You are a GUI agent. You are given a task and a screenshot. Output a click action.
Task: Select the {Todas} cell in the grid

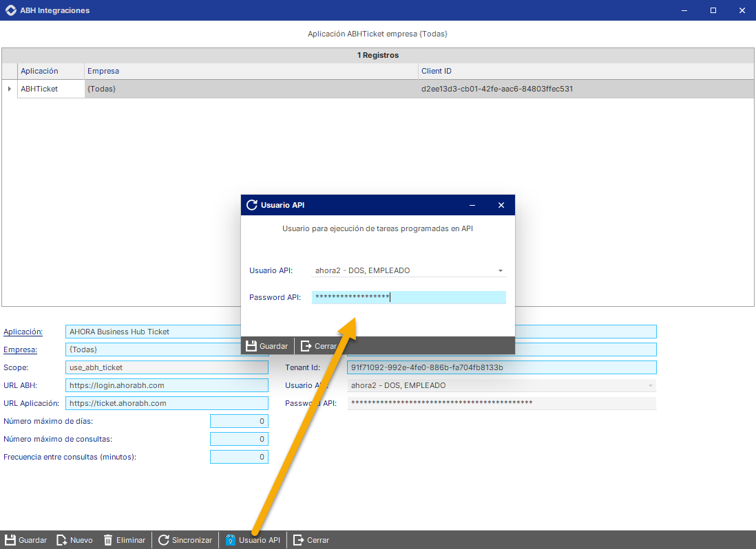click(251, 89)
